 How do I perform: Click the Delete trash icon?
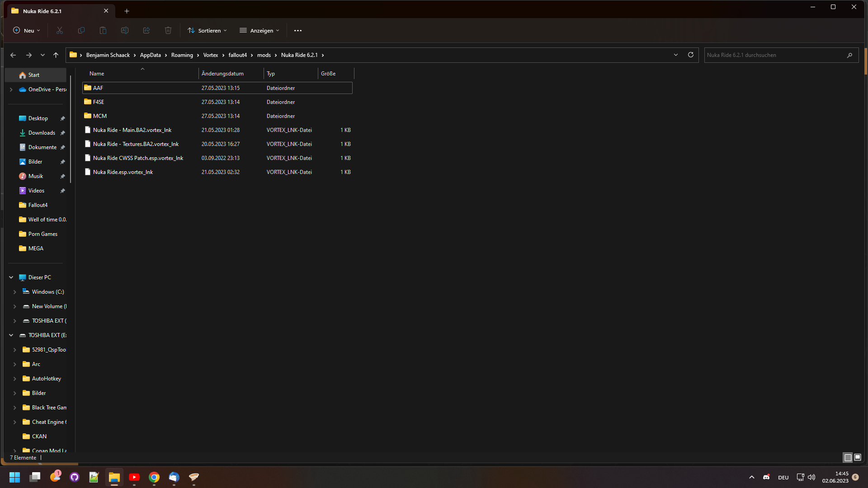pos(168,30)
